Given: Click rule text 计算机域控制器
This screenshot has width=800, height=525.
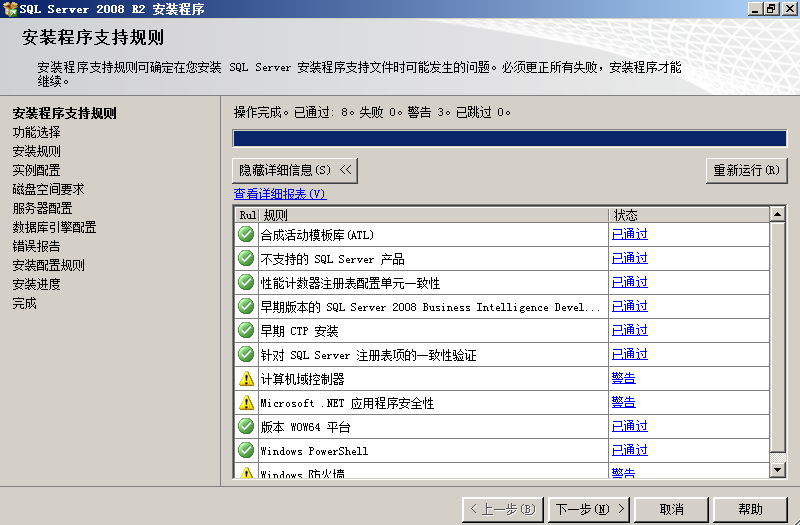Looking at the screenshot, I should (x=302, y=379).
